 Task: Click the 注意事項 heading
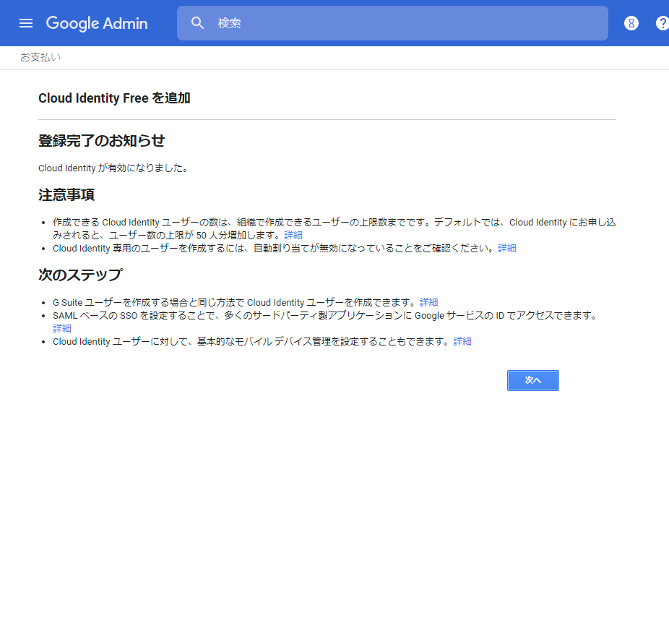(66, 195)
